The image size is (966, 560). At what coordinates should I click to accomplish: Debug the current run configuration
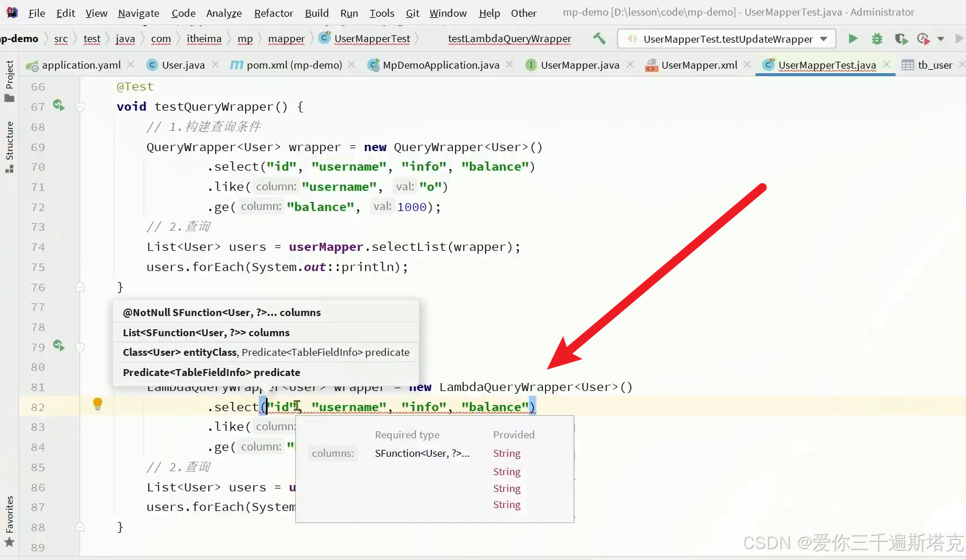click(877, 39)
